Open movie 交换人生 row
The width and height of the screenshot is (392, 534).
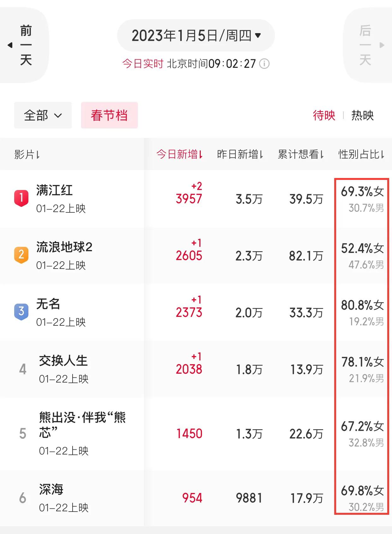pyautogui.click(x=196, y=369)
